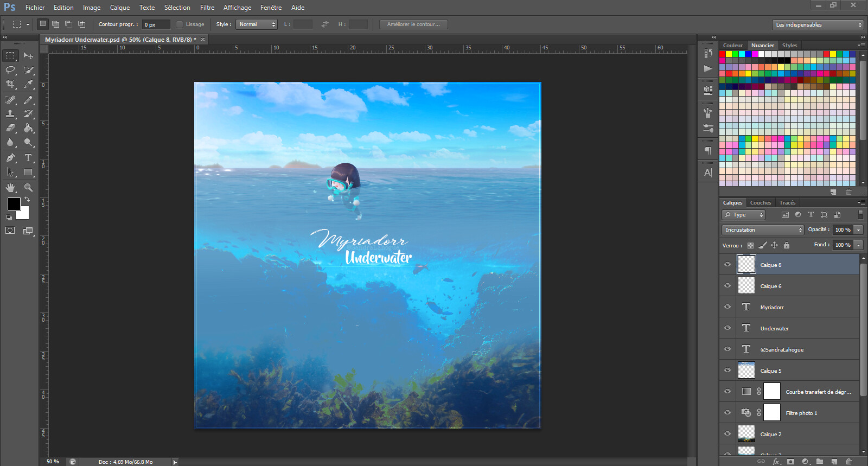Hide the Calque 8 layer
The height and width of the screenshot is (466, 868).
(x=727, y=265)
